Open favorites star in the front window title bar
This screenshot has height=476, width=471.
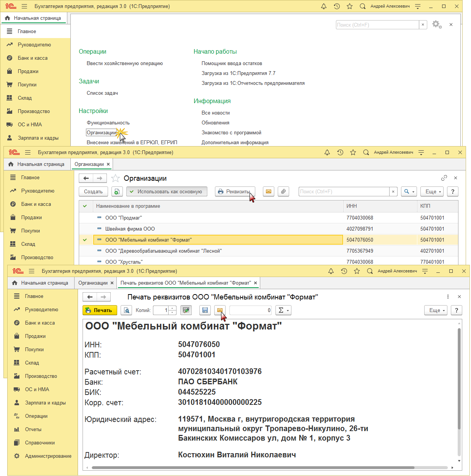click(357, 271)
